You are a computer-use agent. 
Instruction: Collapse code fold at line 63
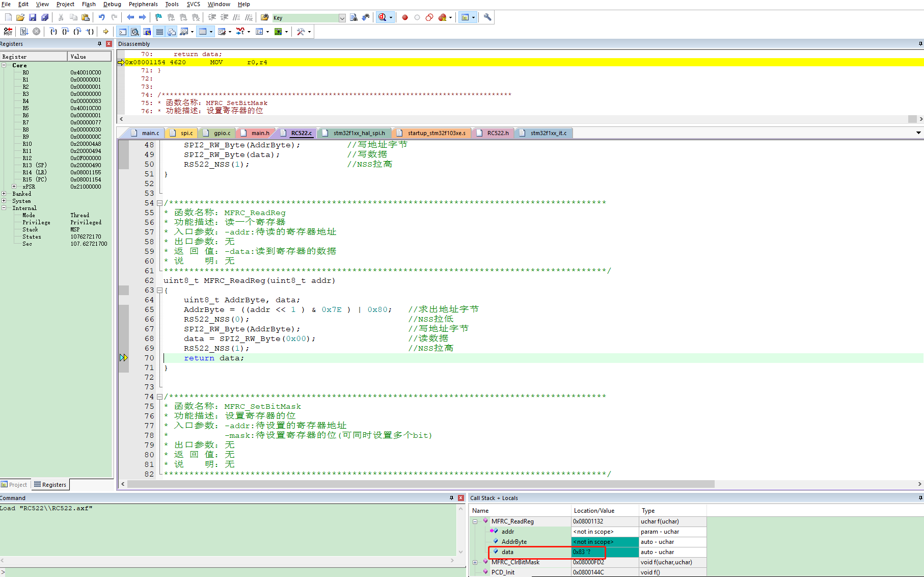click(159, 290)
